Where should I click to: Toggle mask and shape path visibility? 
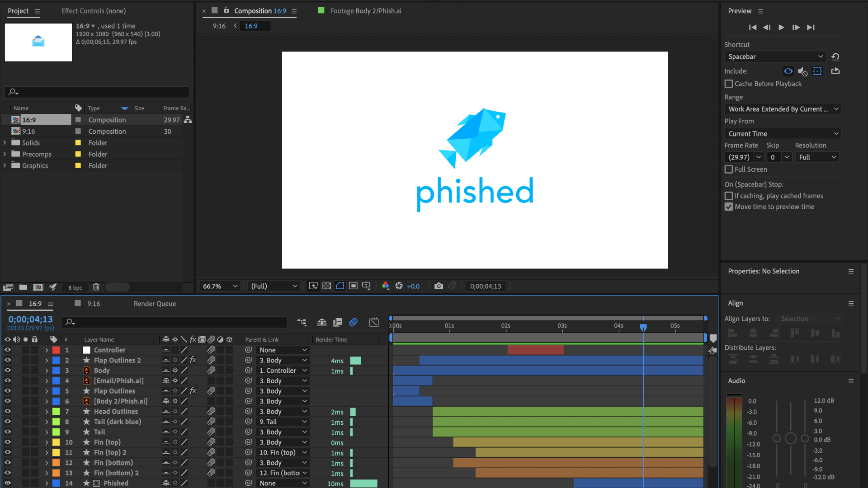pos(340,286)
